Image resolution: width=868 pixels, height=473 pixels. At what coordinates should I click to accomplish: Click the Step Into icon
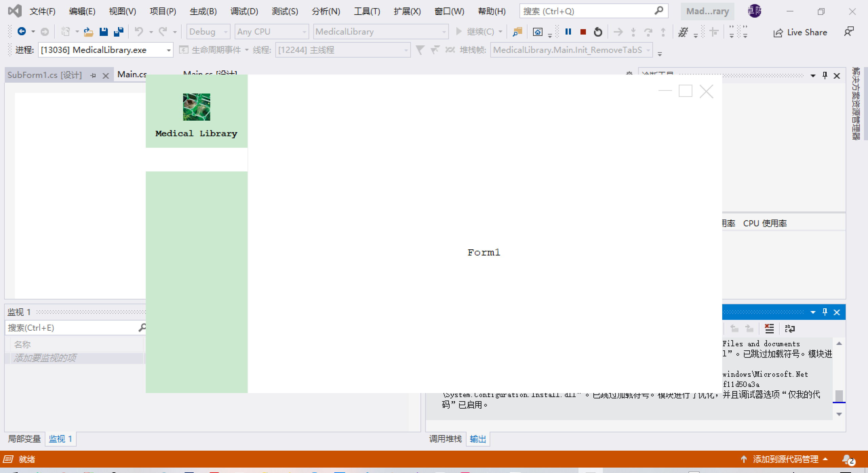(633, 32)
